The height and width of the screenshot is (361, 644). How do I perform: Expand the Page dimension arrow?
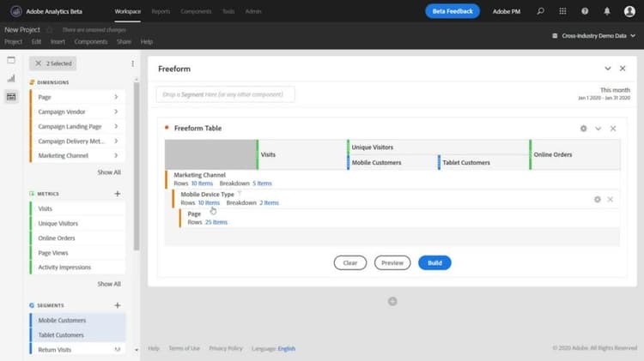tap(116, 97)
